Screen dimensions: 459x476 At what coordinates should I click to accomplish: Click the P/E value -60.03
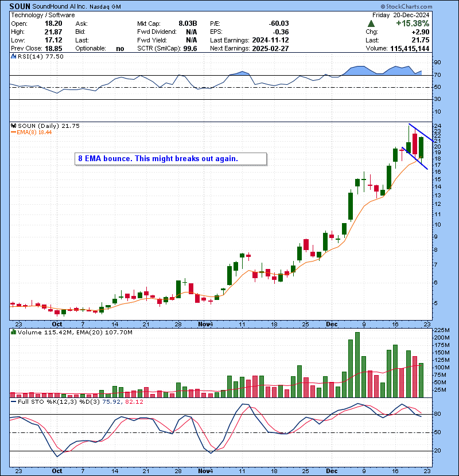point(279,24)
